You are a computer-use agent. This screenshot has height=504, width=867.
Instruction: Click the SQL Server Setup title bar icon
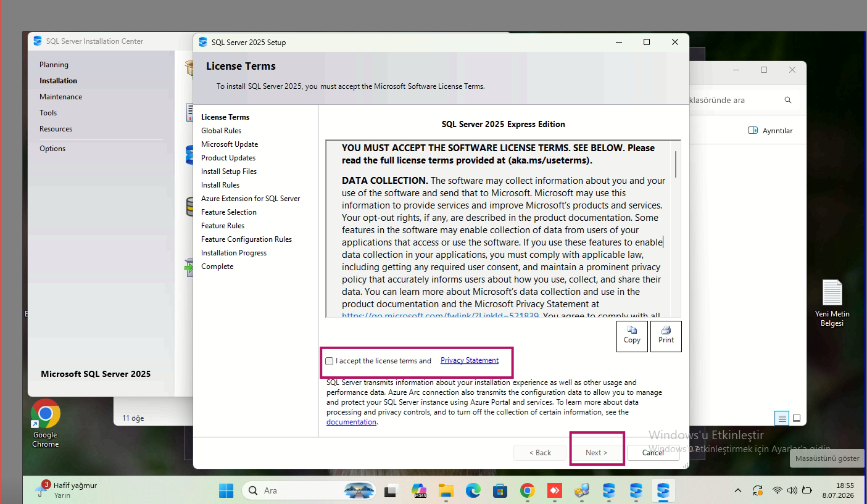coord(203,42)
